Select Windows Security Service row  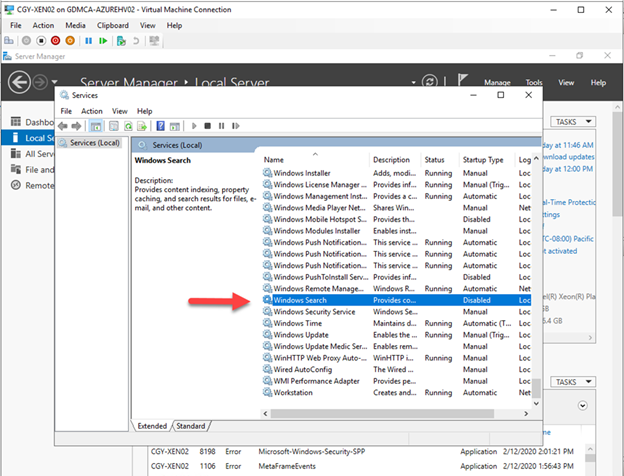click(x=396, y=312)
